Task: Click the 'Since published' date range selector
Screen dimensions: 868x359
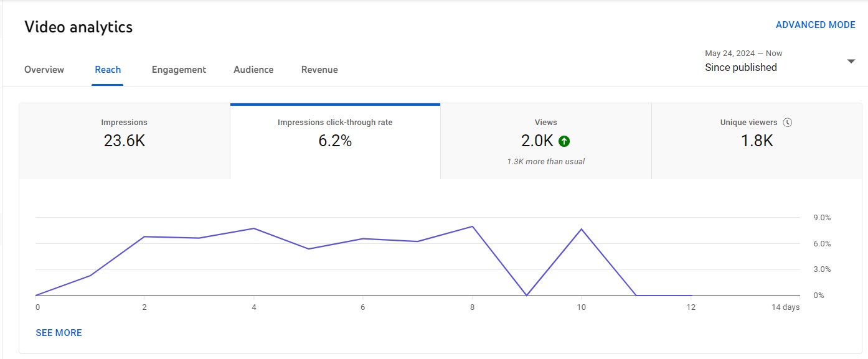Action: (x=741, y=67)
